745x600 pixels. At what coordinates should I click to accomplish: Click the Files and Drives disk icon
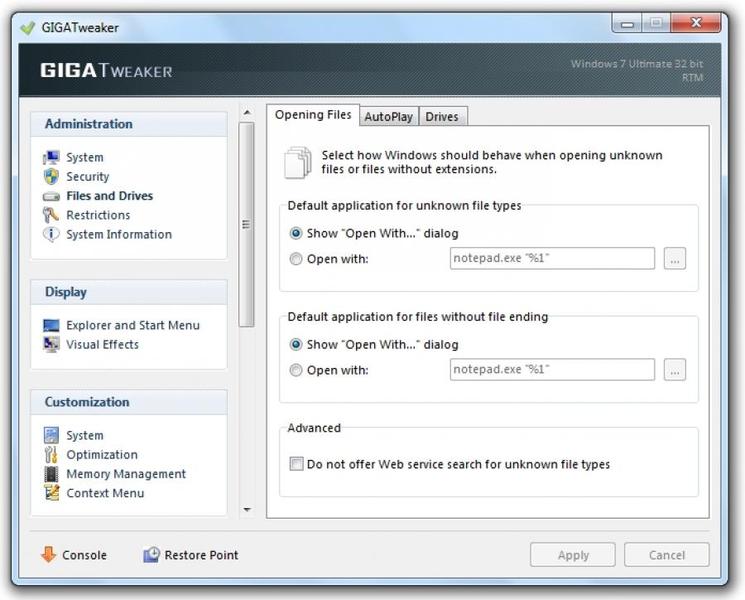pos(51,196)
